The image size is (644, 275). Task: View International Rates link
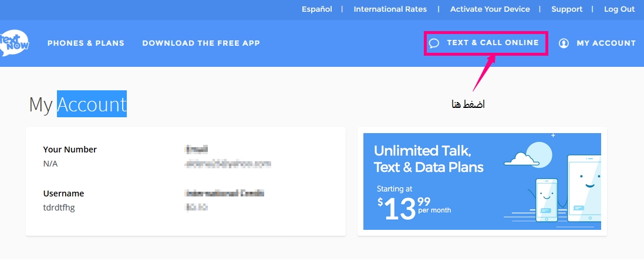[x=390, y=9]
